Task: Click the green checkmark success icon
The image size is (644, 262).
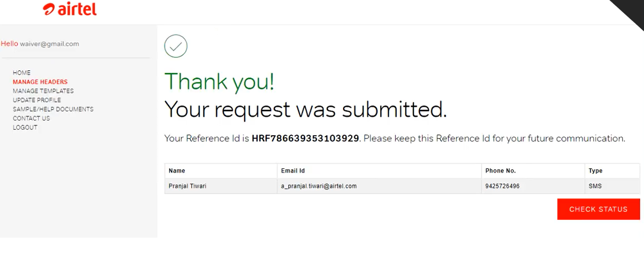Action: point(176,46)
